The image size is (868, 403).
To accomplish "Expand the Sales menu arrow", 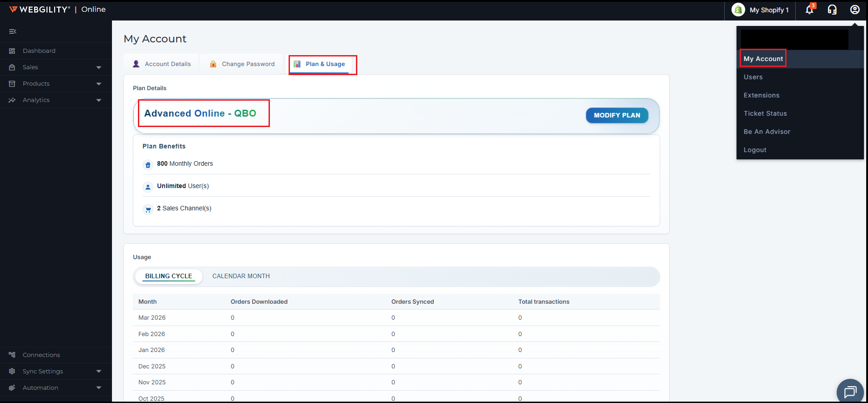I will tap(99, 67).
